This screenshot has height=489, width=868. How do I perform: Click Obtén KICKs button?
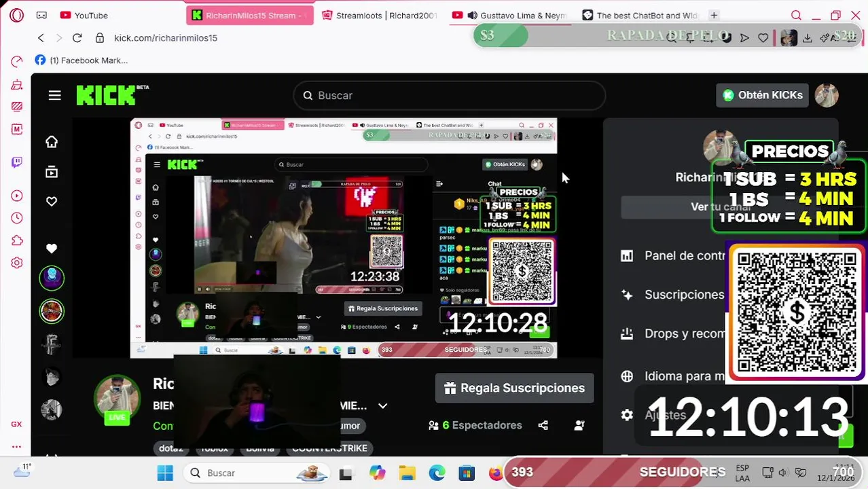[762, 95]
